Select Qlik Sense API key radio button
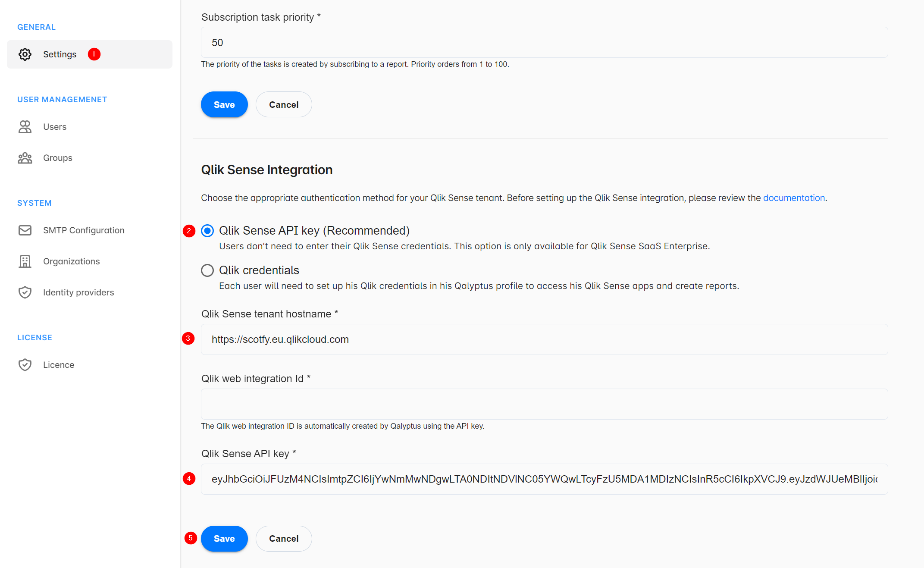This screenshot has height=568, width=924. click(x=207, y=230)
